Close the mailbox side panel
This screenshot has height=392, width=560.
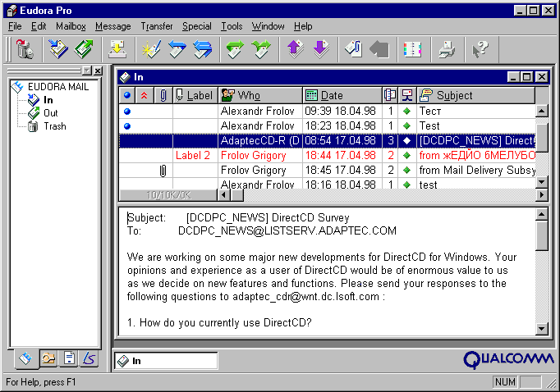click(98, 71)
